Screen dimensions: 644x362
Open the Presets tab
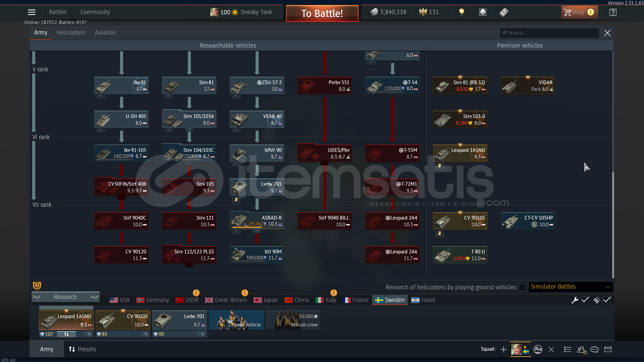(83, 349)
